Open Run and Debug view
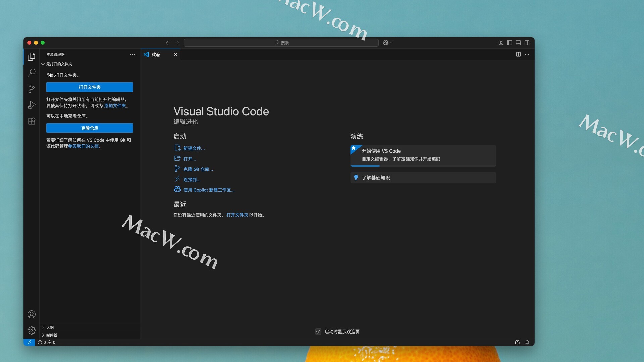Image resolution: width=644 pixels, height=362 pixels. (x=32, y=105)
